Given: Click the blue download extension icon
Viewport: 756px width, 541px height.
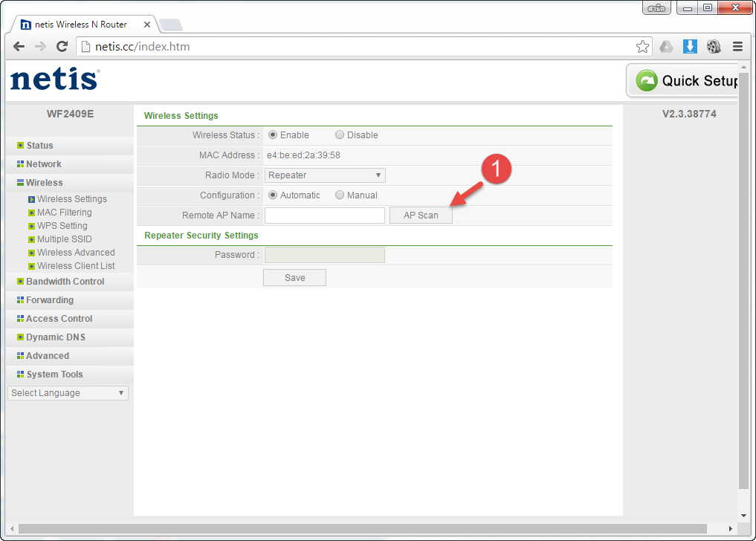Looking at the screenshot, I should [x=690, y=47].
